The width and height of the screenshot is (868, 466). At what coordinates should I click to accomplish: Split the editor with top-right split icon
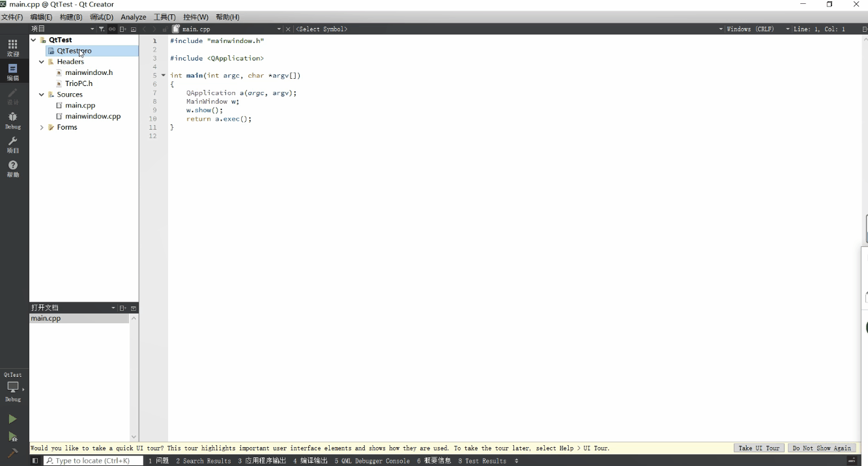coord(864,29)
